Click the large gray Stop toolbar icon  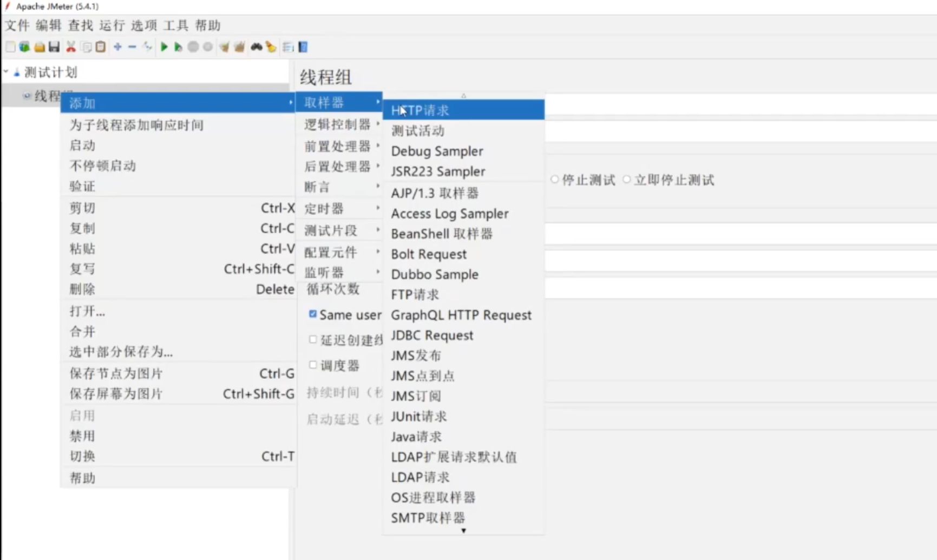pyautogui.click(x=193, y=47)
